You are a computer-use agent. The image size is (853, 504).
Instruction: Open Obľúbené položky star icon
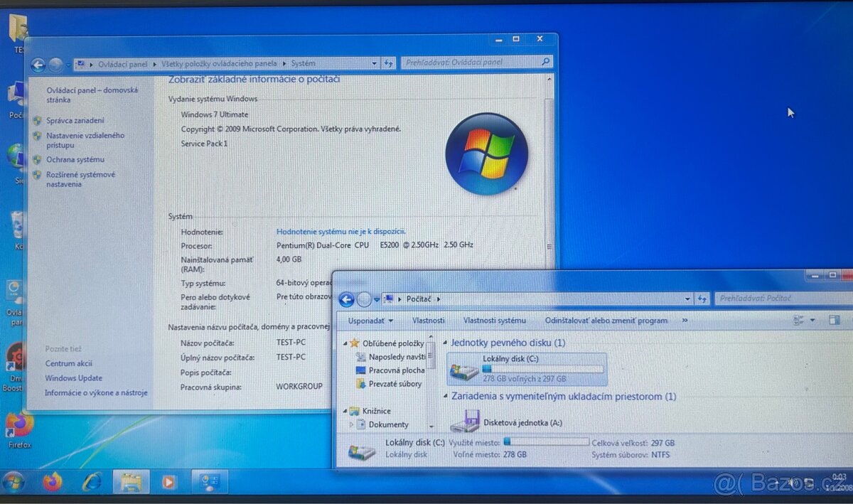[355, 343]
